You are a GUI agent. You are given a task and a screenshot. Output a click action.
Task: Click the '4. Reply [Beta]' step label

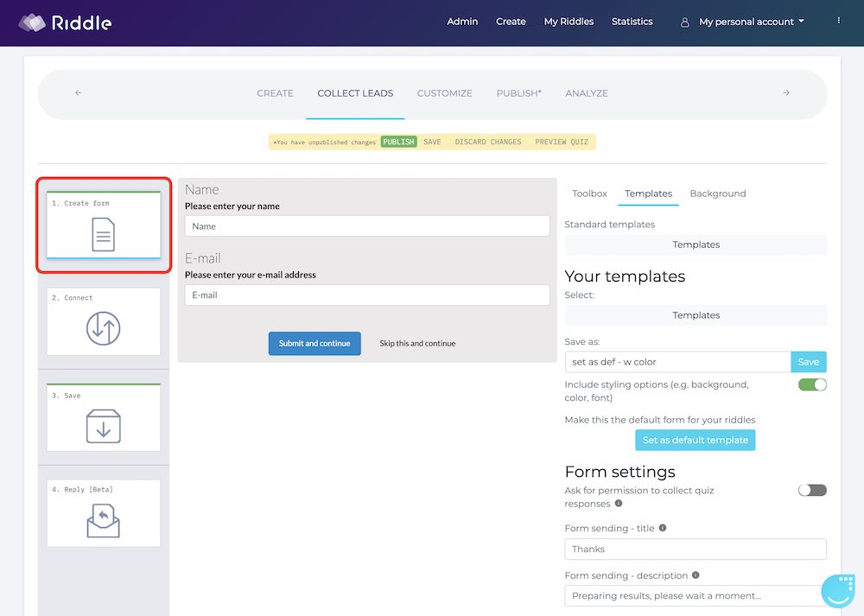(82, 489)
